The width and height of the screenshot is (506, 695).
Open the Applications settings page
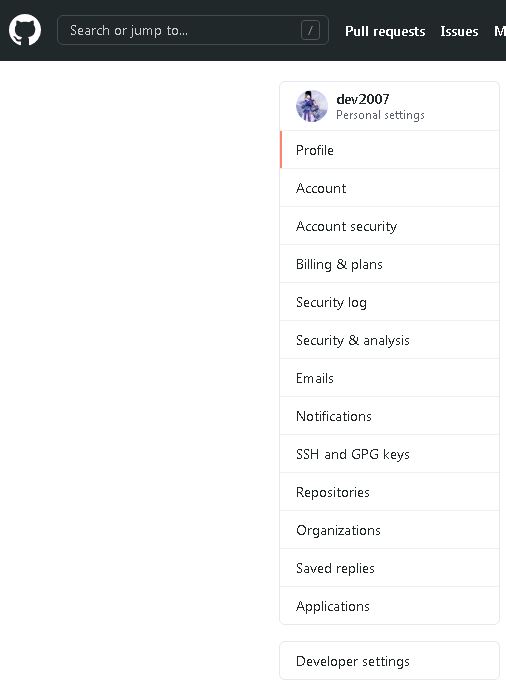[389, 606]
